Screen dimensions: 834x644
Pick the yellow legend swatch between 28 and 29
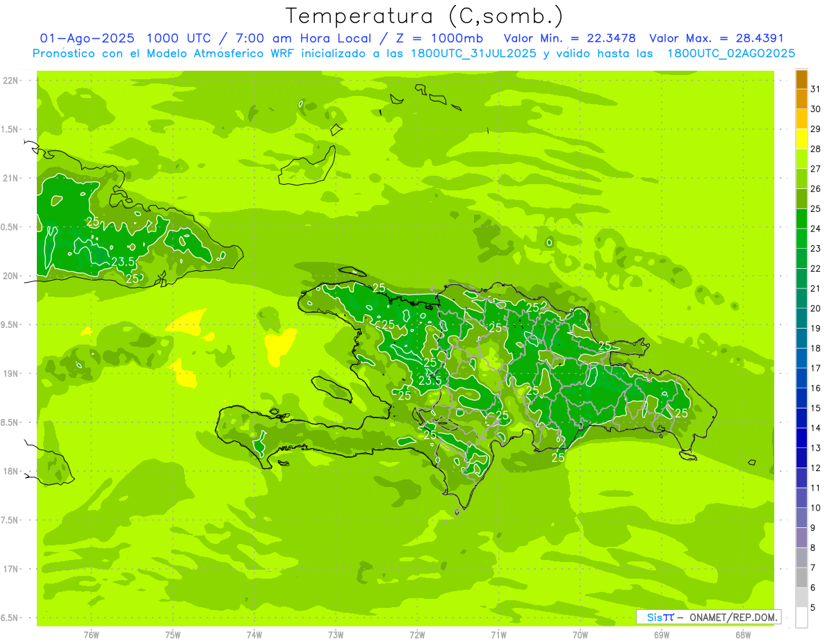point(801,139)
